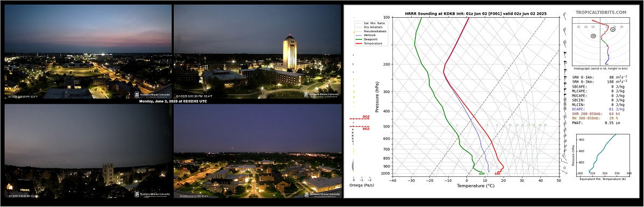Click the Northern Illinois University logo on bottom-left webcam
The height and width of the screenshot is (207, 644).
152,194
